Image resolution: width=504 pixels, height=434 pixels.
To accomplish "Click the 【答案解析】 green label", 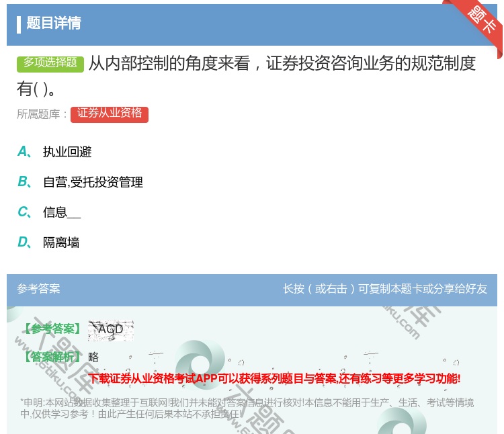I will click(x=52, y=357).
